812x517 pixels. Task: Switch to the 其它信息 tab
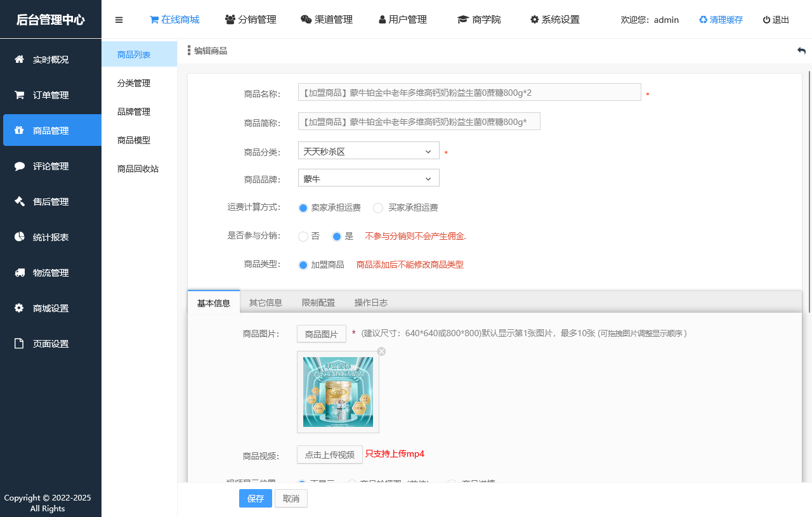coord(265,303)
